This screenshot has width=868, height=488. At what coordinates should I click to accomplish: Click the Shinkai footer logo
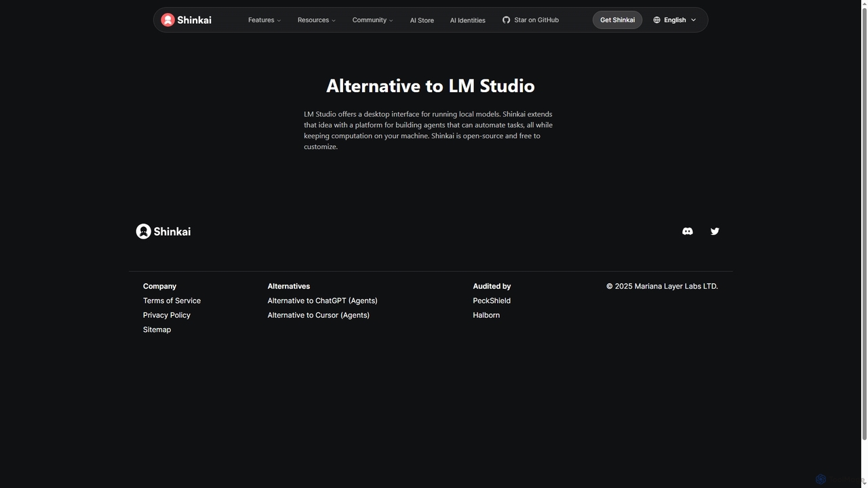point(163,231)
